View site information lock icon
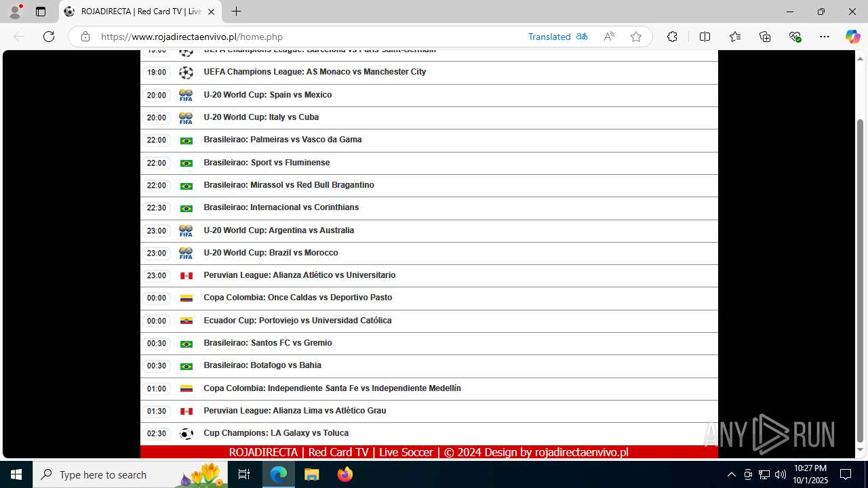 85,37
